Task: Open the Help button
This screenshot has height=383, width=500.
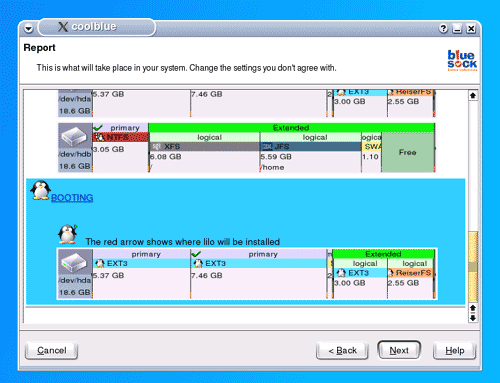Action: pyautogui.click(x=455, y=351)
